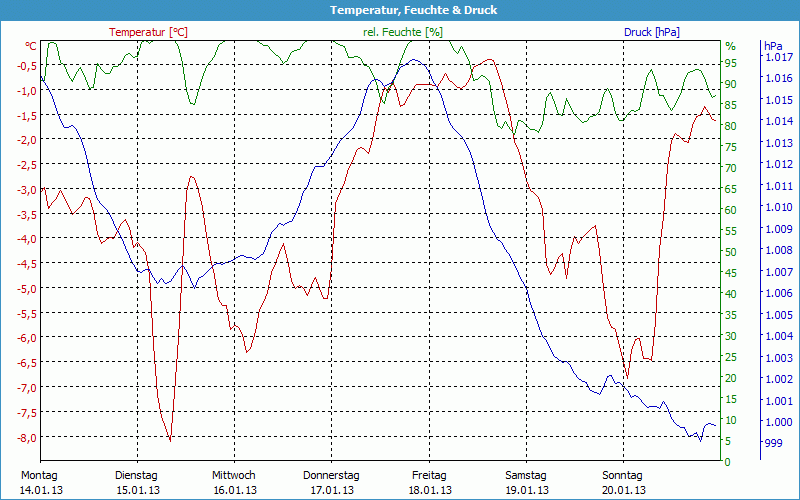Click the '25' humidity axis value

[731, 357]
